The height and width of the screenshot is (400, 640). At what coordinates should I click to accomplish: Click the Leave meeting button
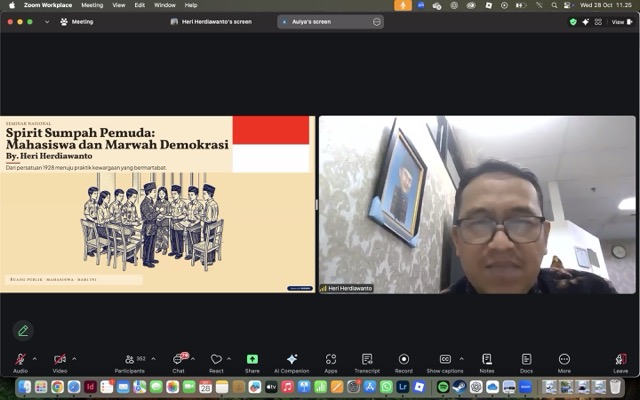coord(620,362)
